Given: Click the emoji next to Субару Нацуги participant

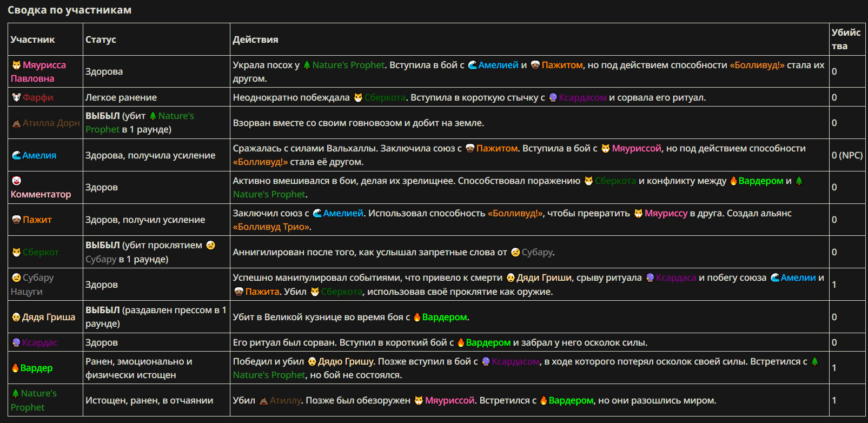Looking at the screenshot, I should click(16, 277).
